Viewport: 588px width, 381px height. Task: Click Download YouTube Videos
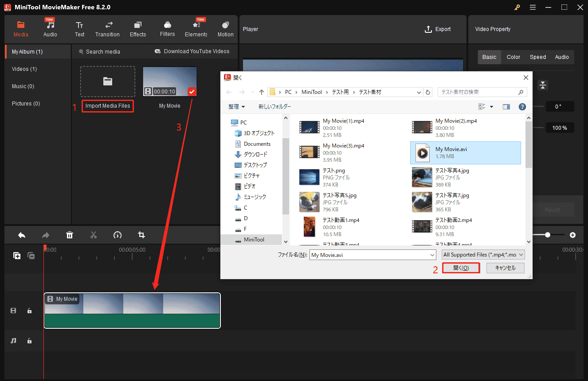(x=192, y=51)
